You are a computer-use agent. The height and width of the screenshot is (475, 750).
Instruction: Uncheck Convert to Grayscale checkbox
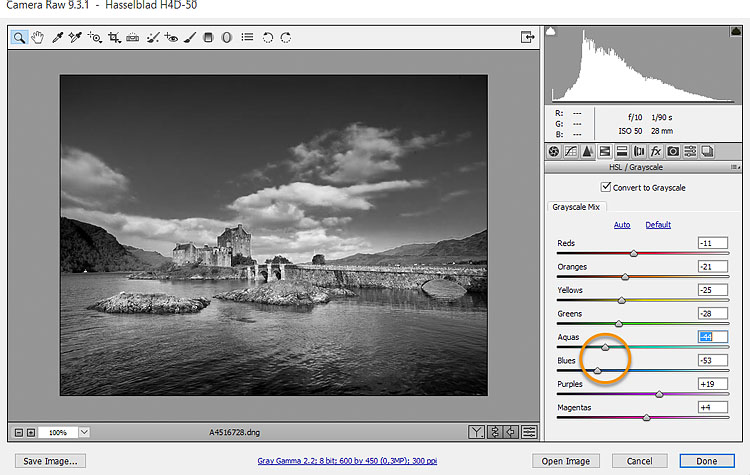coord(606,187)
